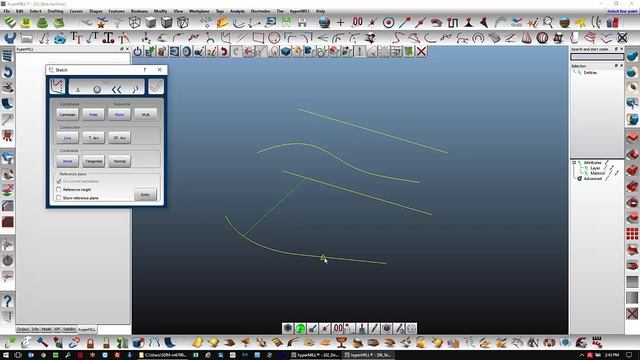Click the black plus point icon

pyautogui.click(x=340, y=22)
